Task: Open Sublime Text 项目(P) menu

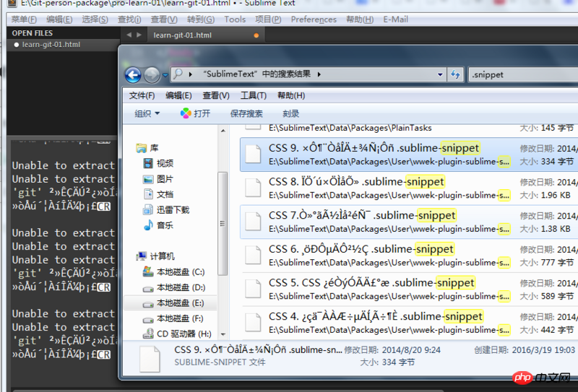Action: tap(268, 19)
